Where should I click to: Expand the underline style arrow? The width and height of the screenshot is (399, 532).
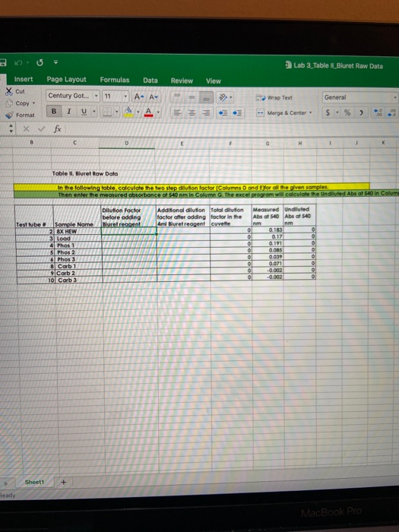pos(94,112)
